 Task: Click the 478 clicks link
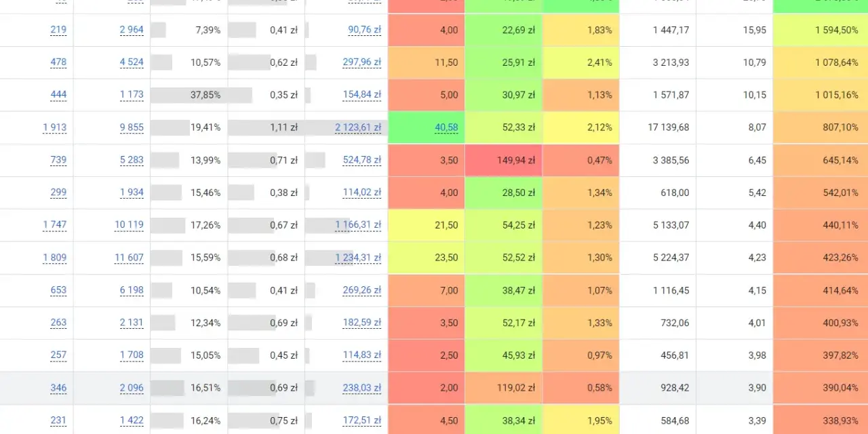[x=58, y=62]
